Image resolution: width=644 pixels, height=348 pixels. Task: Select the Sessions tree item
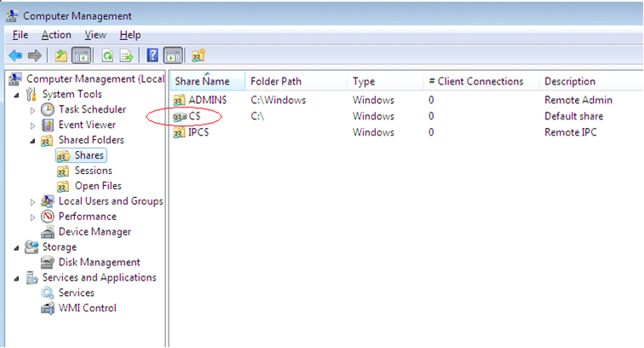pos(93,171)
